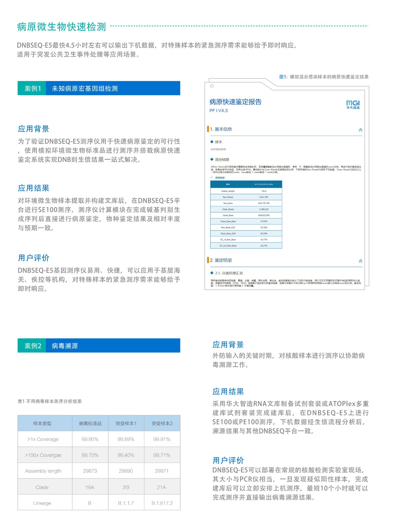This screenshot has width=393, height=532.
Task: Click the diamond bullet before 样本
Action: [x=212, y=142]
